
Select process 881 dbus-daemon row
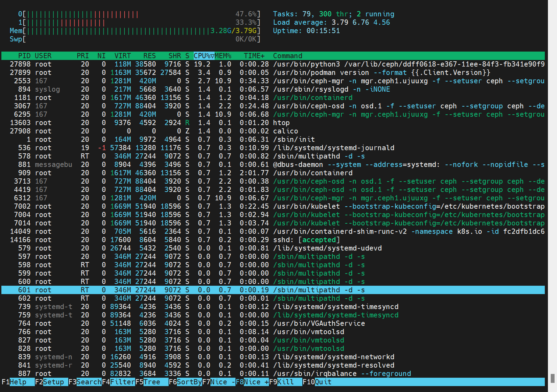click(x=273, y=164)
